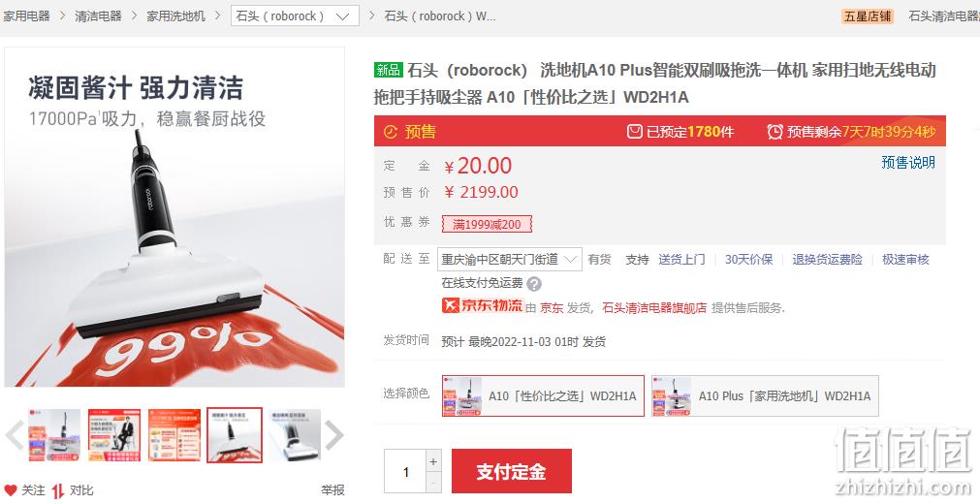
Task: Increase quantity with the plus stepper
Action: tap(433, 462)
